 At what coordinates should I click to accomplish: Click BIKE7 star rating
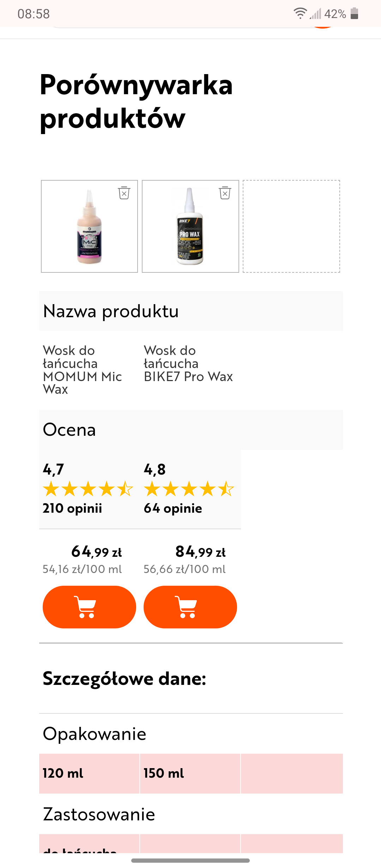pyautogui.click(x=189, y=489)
